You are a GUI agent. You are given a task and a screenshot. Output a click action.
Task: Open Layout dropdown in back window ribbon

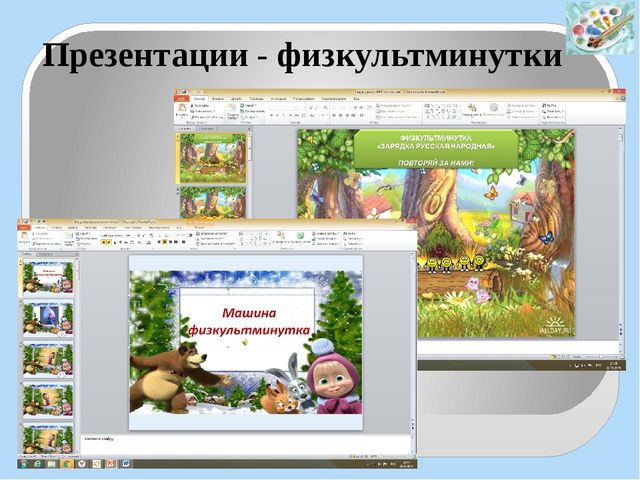[249, 105]
